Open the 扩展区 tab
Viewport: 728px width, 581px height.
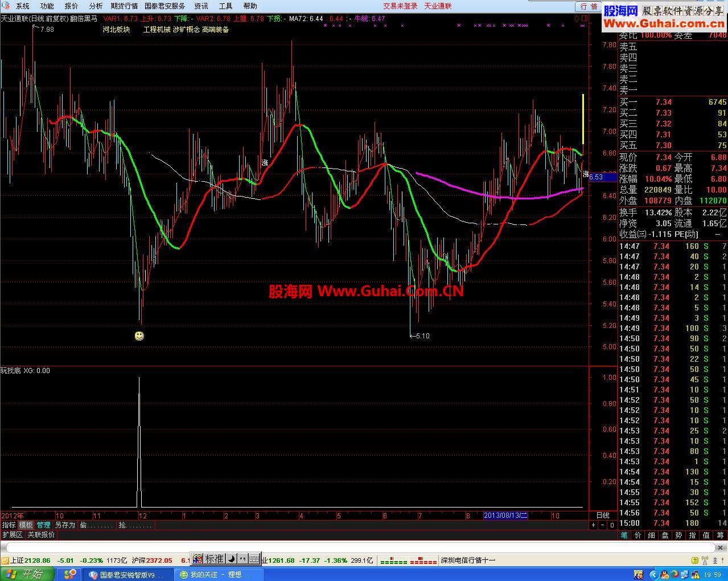coord(13,535)
